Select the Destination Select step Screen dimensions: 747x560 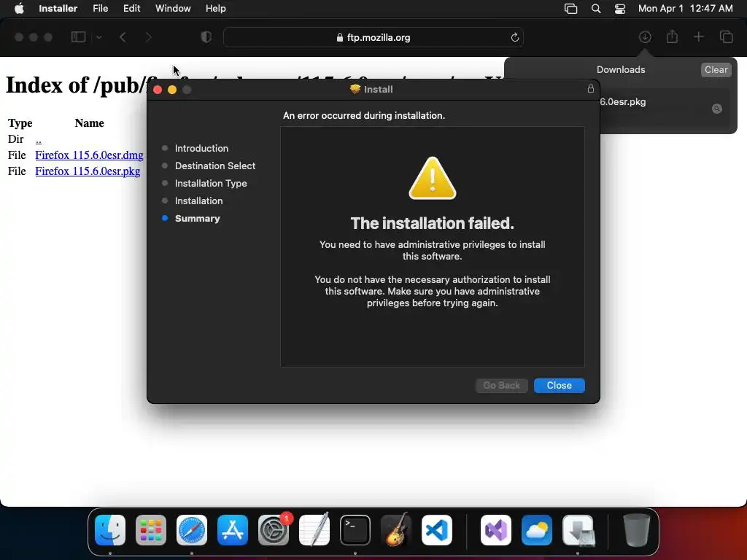point(215,166)
